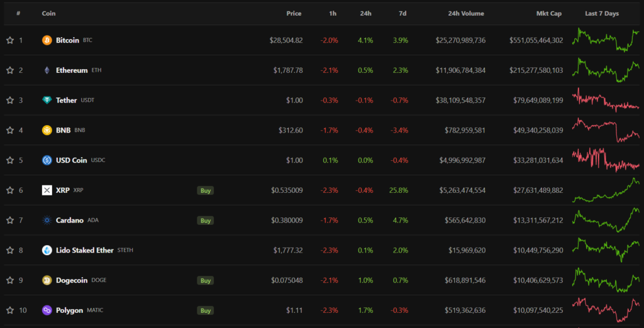Click the USD Coin logo icon
This screenshot has width=644, height=328.
(47, 160)
